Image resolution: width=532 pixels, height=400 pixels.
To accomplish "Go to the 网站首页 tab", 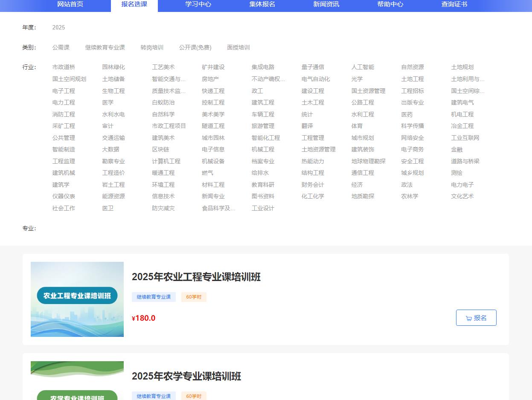I will 70,4.
